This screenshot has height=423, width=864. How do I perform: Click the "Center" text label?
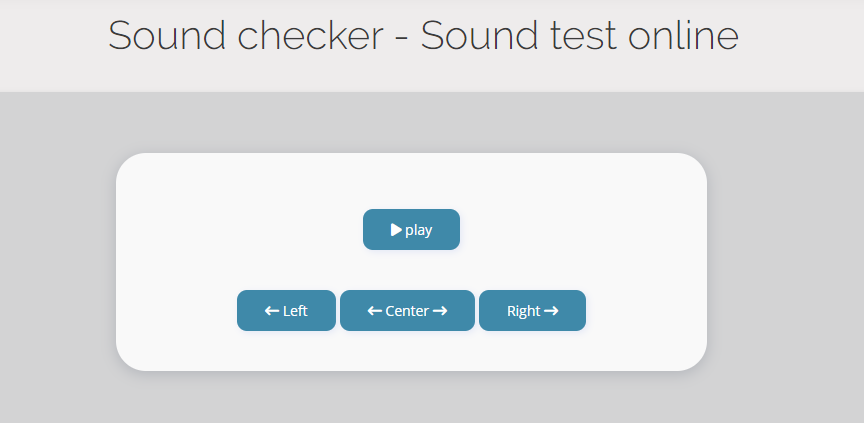[407, 311]
